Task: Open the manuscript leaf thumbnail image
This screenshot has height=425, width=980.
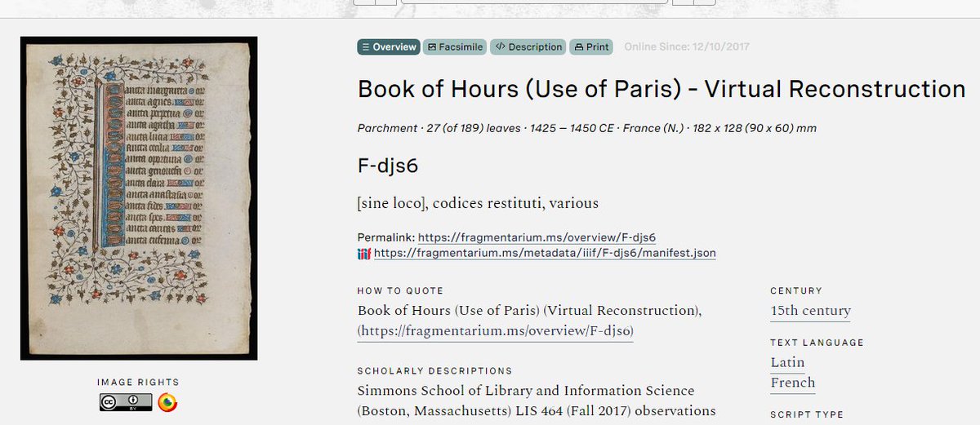Action: [x=139, y=198]
